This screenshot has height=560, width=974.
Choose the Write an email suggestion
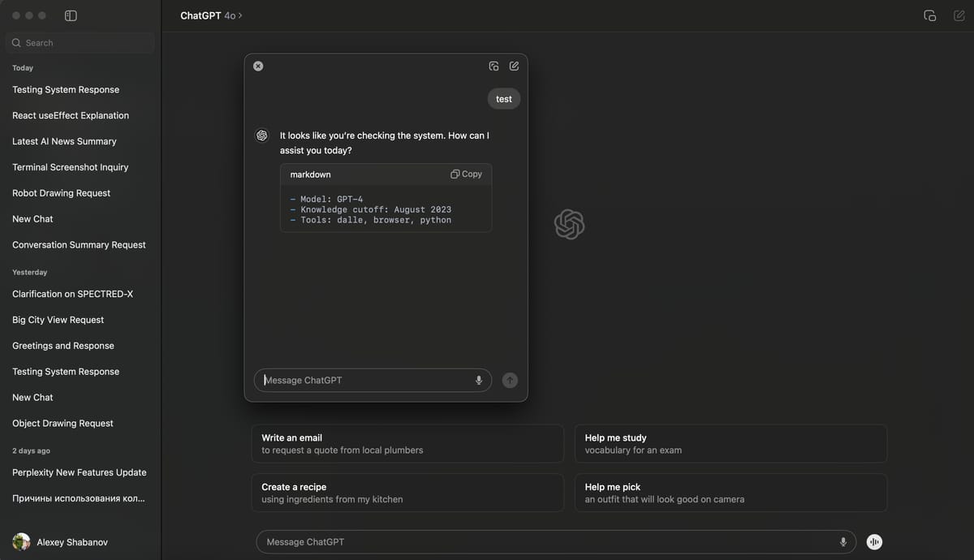(407, 443)
